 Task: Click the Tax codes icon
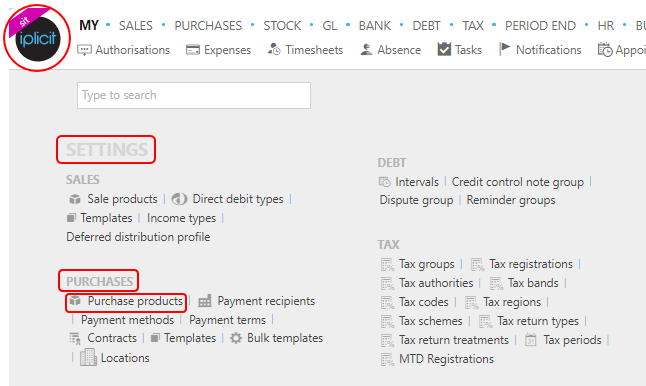click(387, 302)
